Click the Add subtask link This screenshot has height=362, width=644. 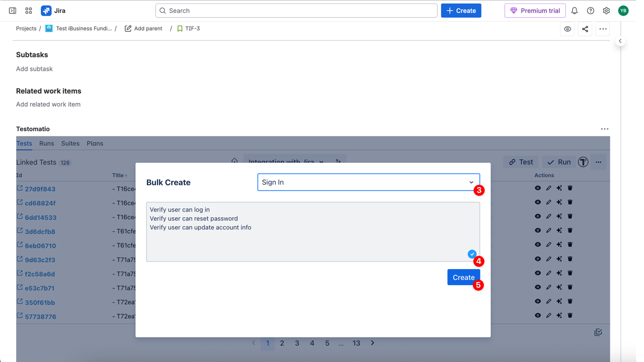(x=34, y=68)
